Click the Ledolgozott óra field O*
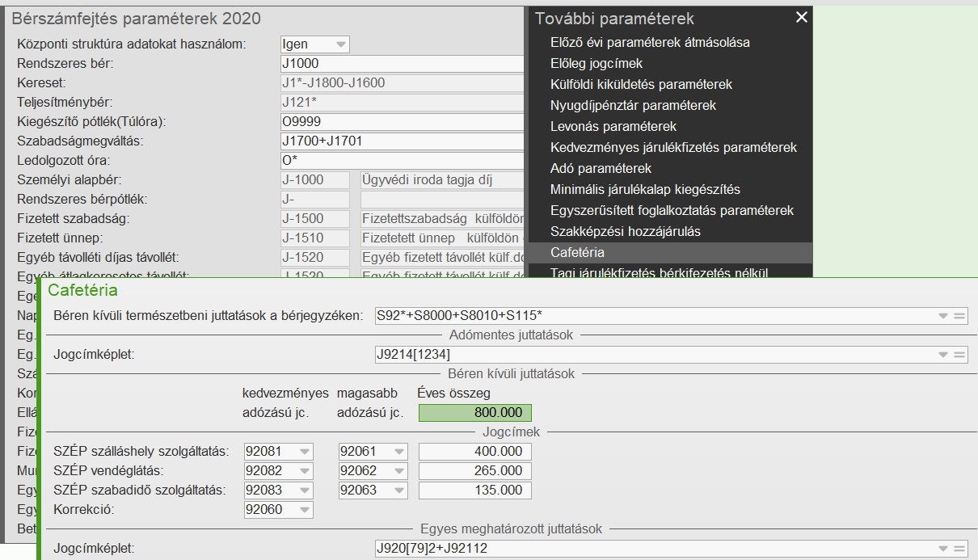 (x=403, y=161)
